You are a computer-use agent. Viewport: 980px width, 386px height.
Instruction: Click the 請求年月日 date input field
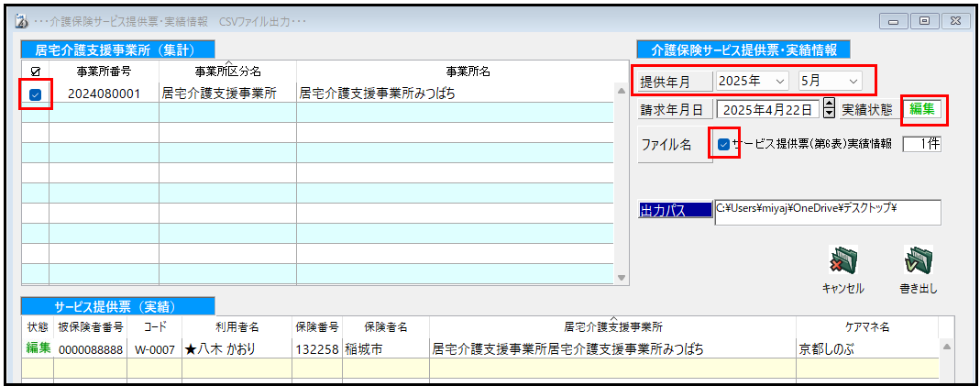click(768, 109)
